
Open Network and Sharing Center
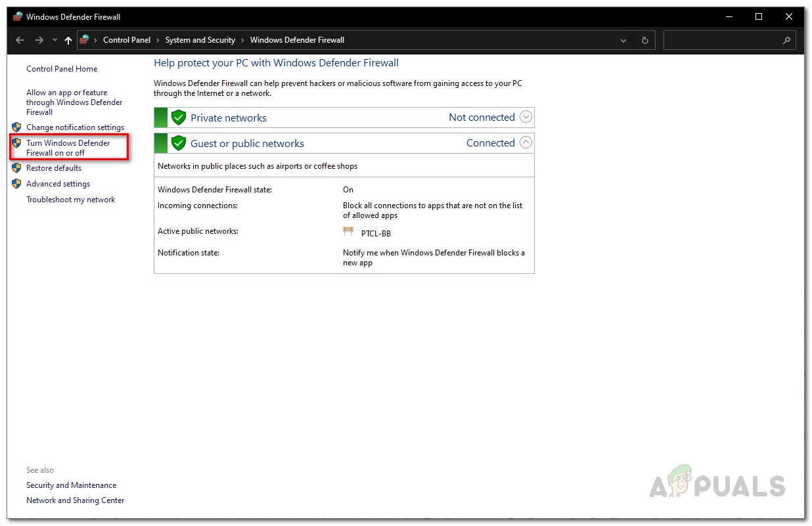pyautogui.click(x=75, y=500)
